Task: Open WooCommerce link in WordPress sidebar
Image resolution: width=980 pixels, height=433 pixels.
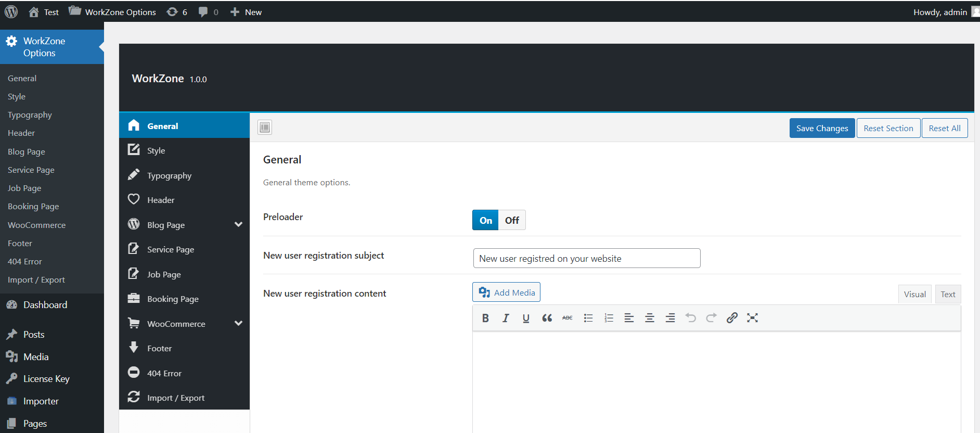Action: (36, 225)
